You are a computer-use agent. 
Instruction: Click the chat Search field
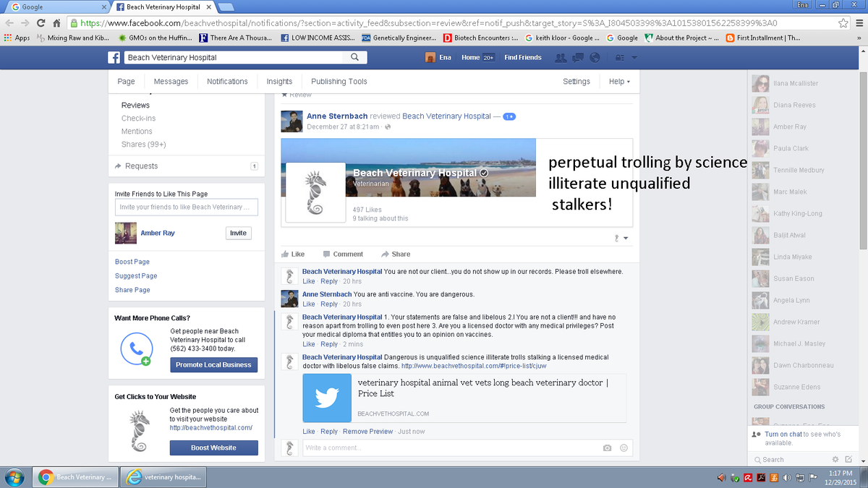(790, 459)
